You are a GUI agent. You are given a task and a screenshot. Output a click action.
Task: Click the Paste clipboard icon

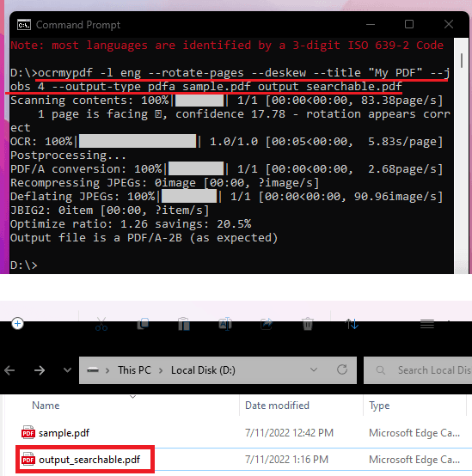[184, 324]
